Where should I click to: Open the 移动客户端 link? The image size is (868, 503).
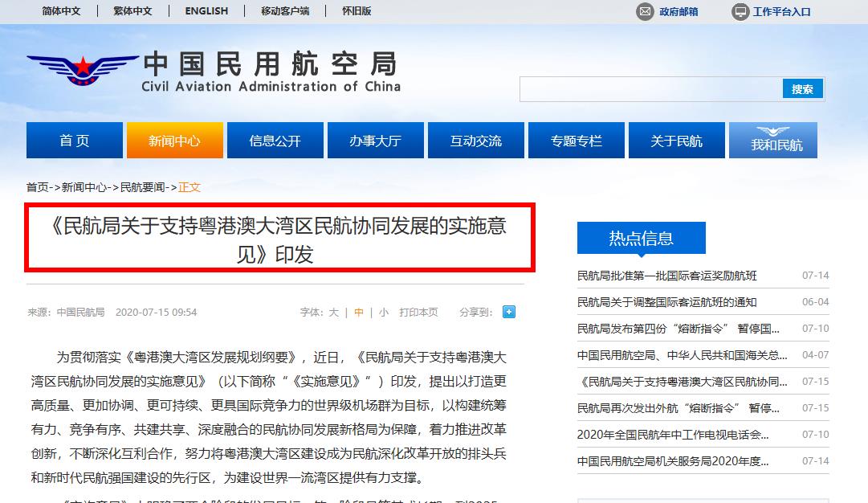285,11
